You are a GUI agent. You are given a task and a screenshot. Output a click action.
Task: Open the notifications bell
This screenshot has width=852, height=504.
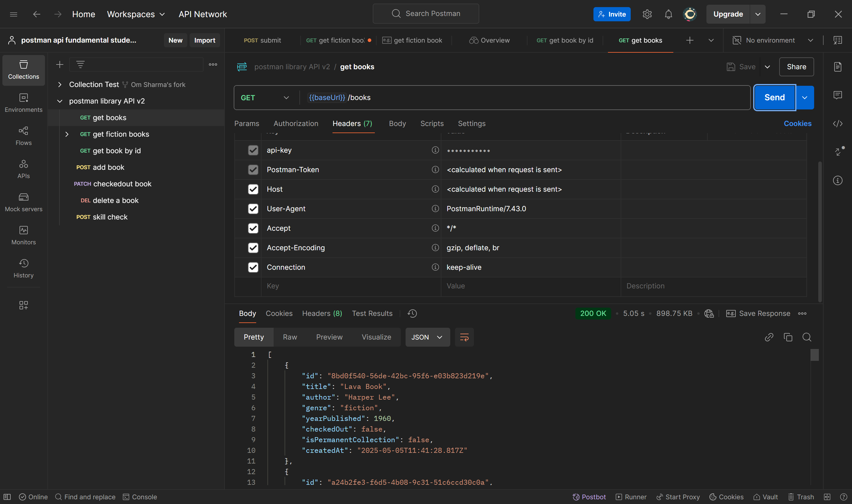(x=668, y=14)
